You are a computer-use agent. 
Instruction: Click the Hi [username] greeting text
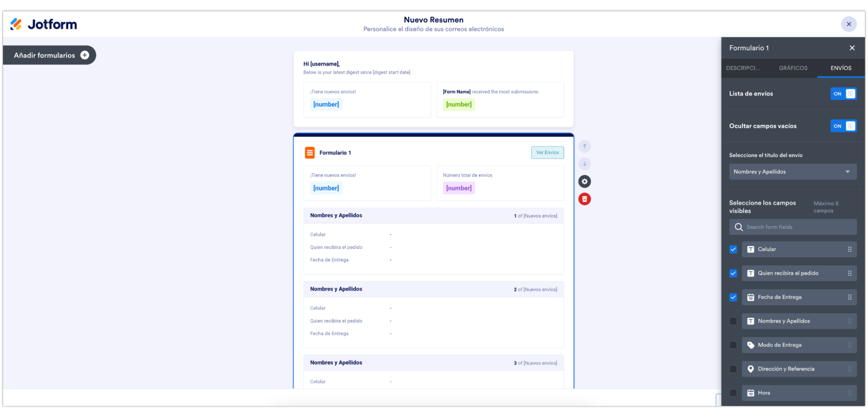click(321, 64)
